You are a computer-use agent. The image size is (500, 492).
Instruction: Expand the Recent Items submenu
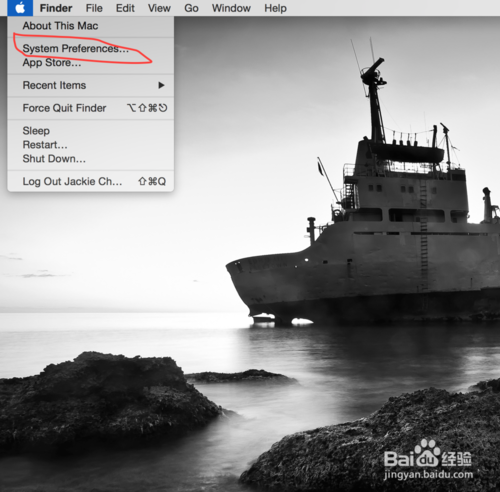[91, 85]
